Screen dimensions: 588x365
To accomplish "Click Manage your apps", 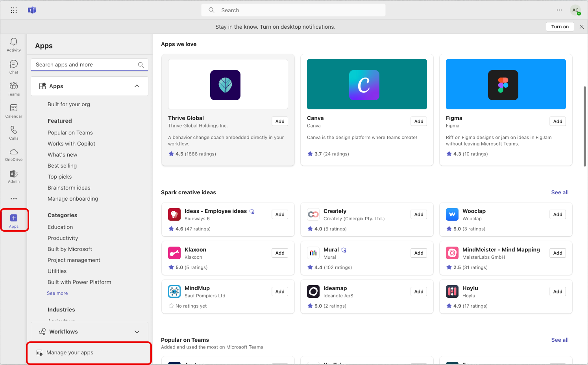I will [x=89, y=352].
